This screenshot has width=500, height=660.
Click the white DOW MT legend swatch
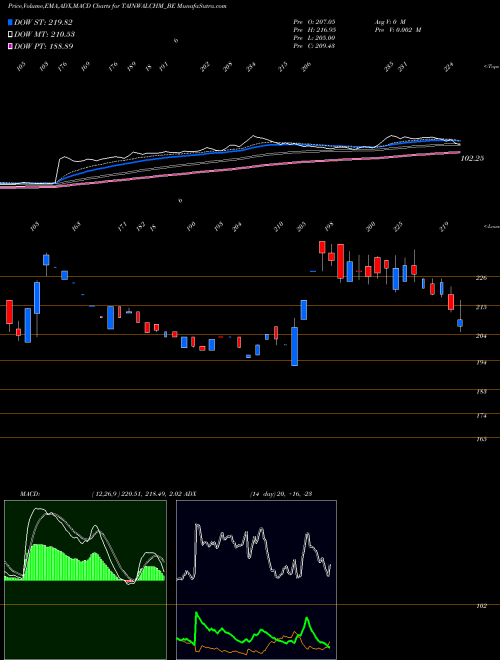[10, 34]
